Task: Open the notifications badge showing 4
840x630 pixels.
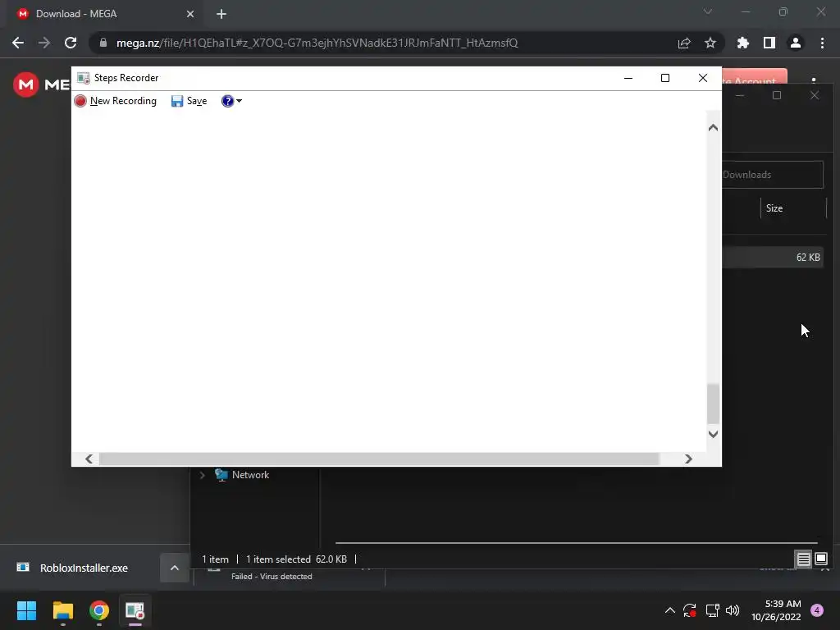Action: (x=817, y=610)
